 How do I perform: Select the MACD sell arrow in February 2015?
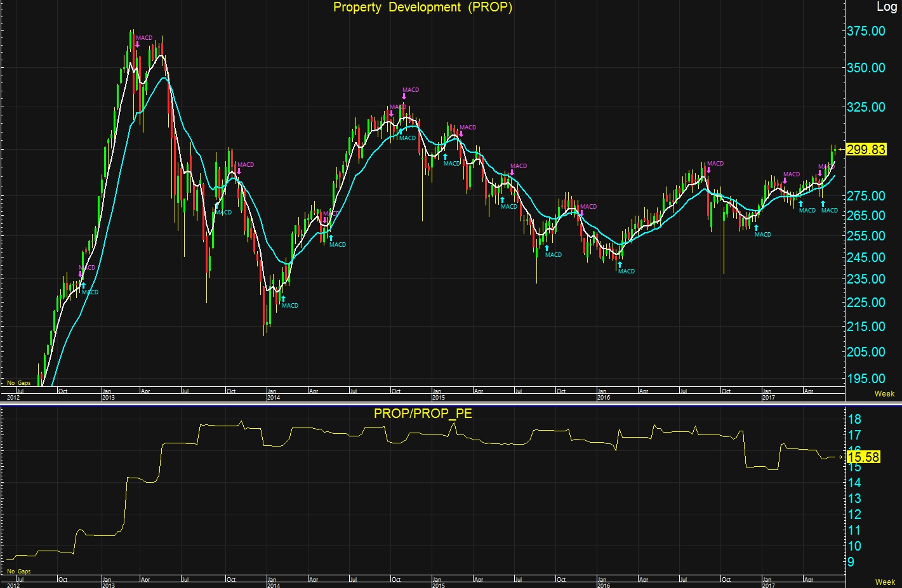461,134
